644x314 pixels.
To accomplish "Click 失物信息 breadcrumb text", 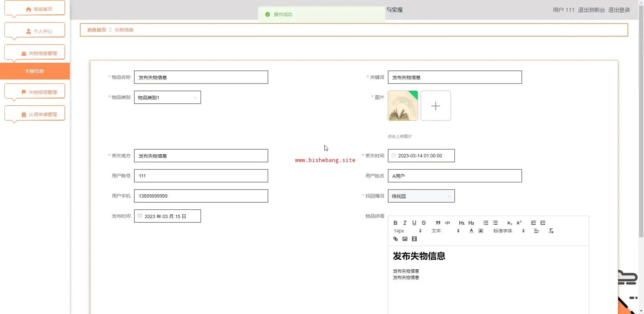I will [124, 30].
